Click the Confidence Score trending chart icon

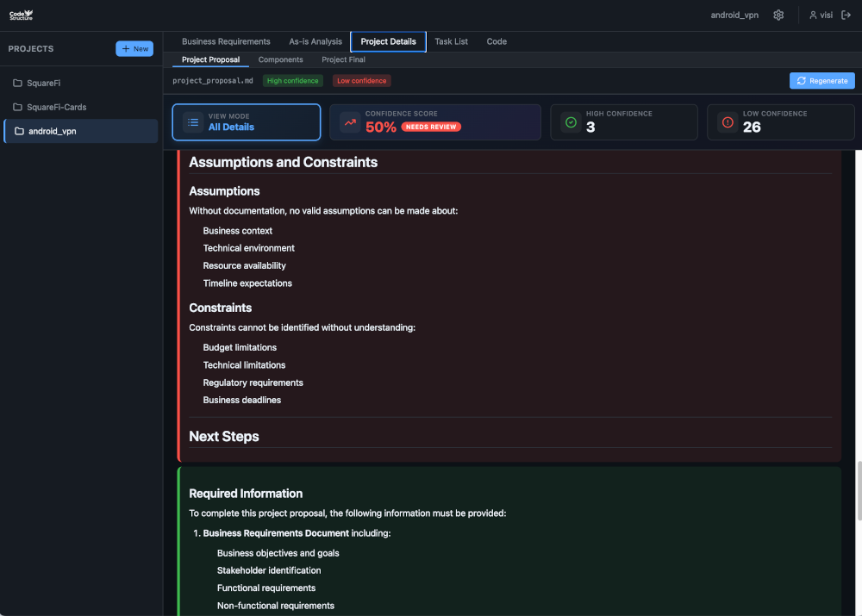[349, 121]
